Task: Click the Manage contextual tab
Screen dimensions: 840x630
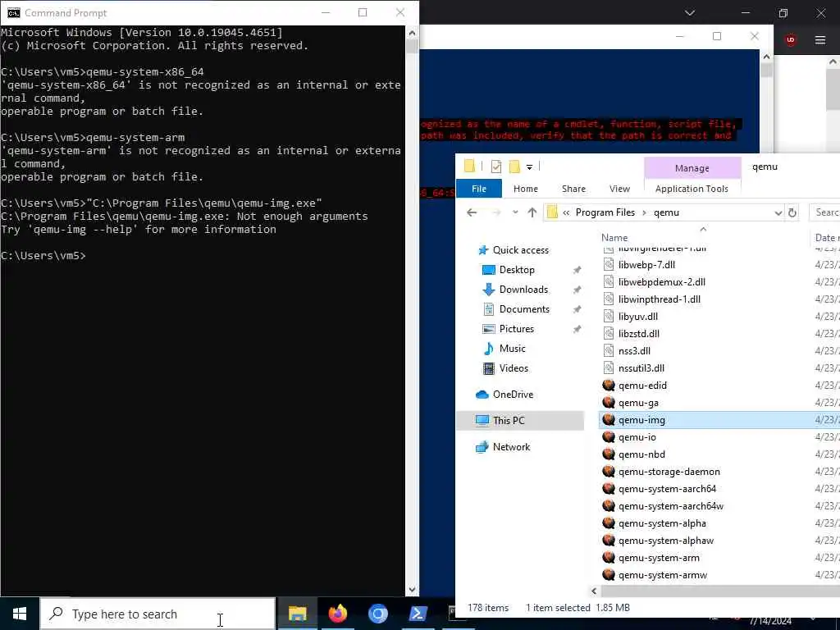Action: tap(692, 168)
